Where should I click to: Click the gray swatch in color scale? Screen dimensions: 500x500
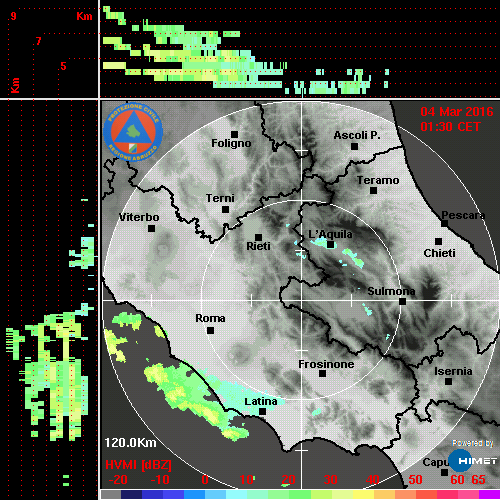pos(111,495)
